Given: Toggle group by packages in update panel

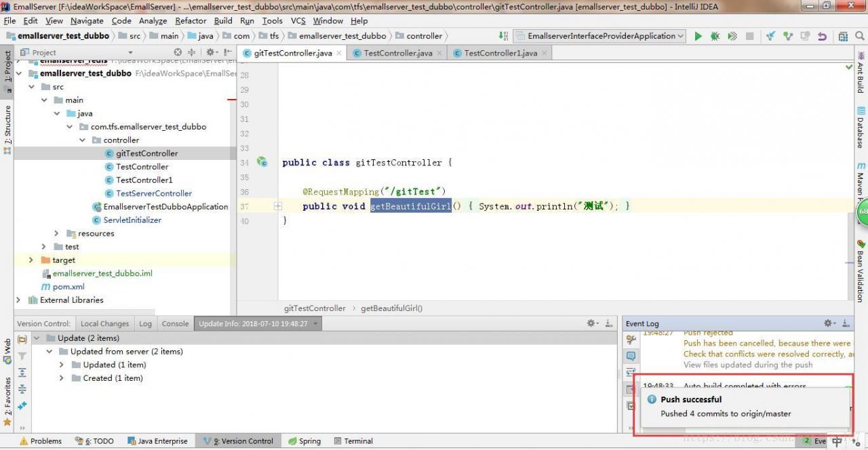Looking at the screenshot, I should pos(22,339).
